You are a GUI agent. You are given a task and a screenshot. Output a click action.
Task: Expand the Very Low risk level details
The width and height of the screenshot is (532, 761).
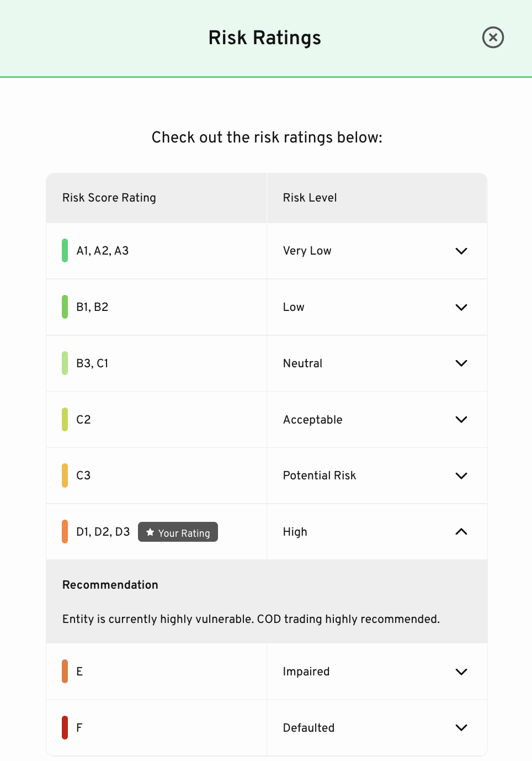point(461,251)
